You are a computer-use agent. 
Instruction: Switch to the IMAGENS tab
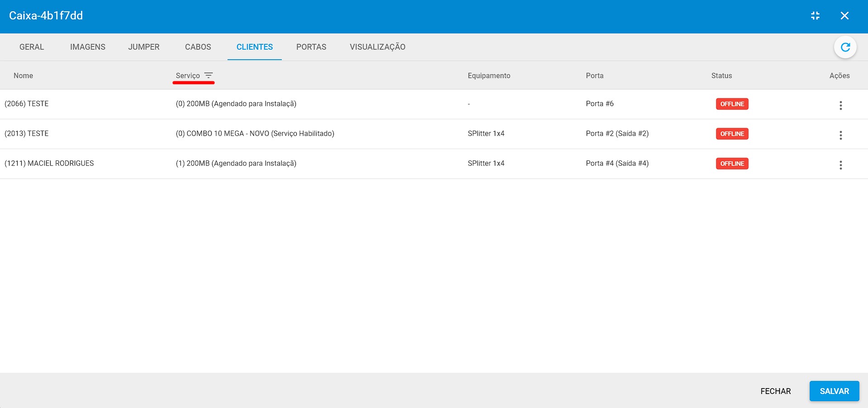click(x=88, y=47)
